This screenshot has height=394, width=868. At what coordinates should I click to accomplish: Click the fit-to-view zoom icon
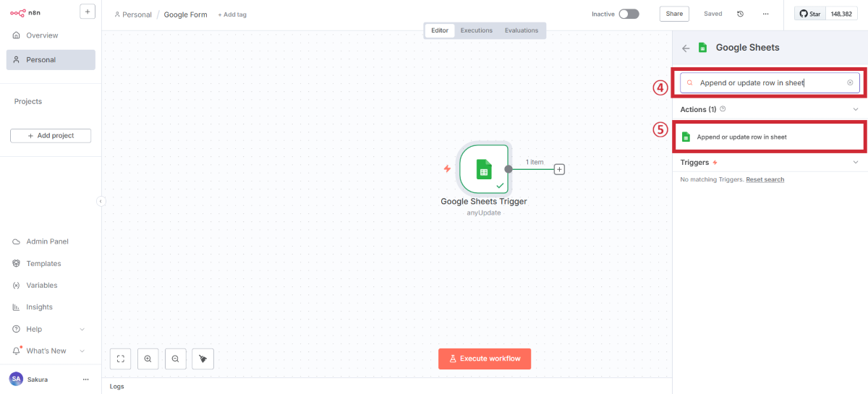click(121, 359)
